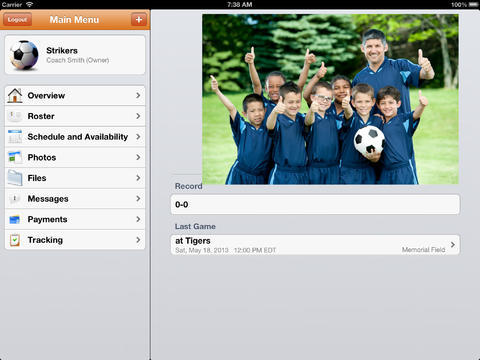Tap the battery status icon

point(474,4)
